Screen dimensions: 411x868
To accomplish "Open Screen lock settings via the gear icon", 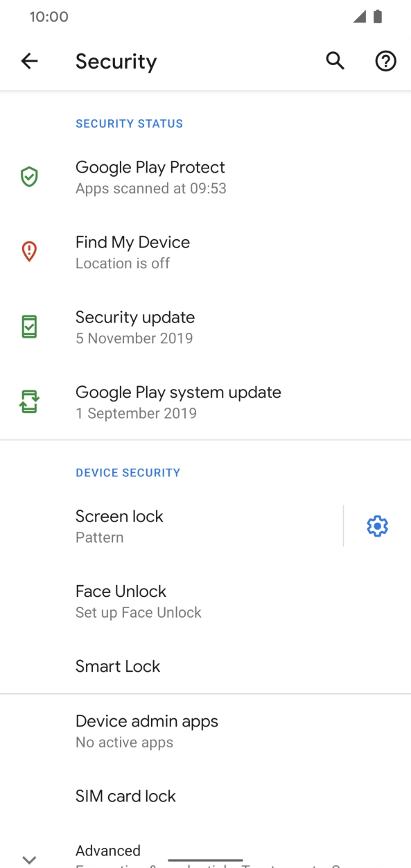I will pos(376,526).
